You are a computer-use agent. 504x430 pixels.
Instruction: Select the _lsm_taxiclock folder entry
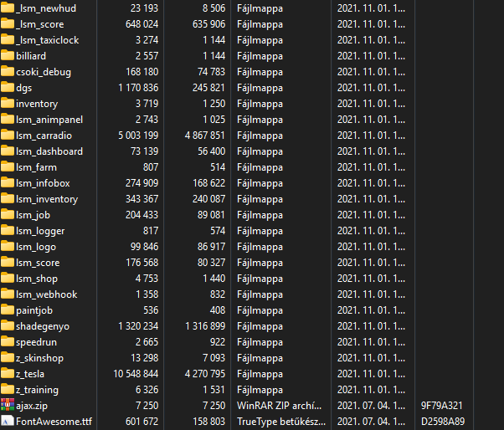click(x=47, y=40)
